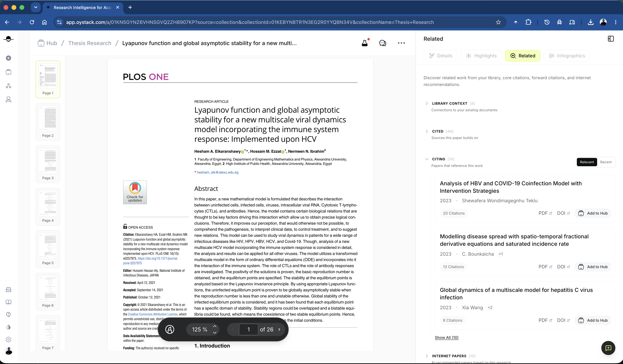Screen dimensions: 623x364
Task: Open the help question mark icon
Action: (x=9, y=314)
